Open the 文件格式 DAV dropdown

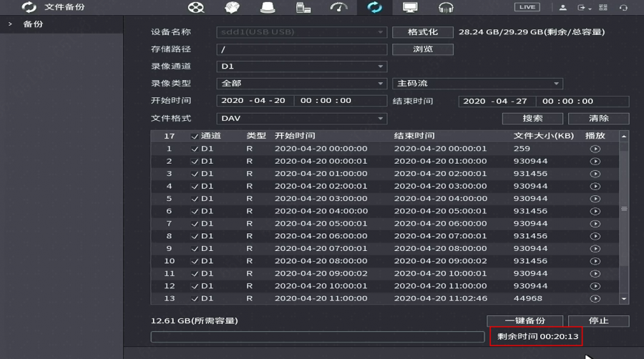click(301, 118)
